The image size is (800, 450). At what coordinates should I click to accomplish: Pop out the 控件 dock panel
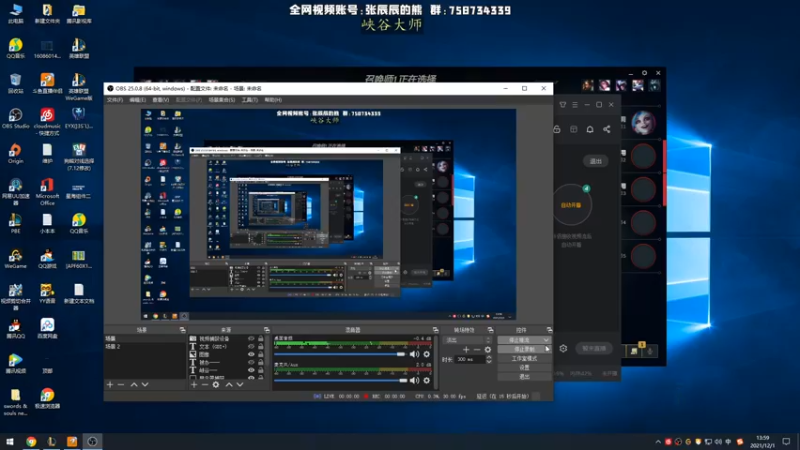click(x=549, y=330)
